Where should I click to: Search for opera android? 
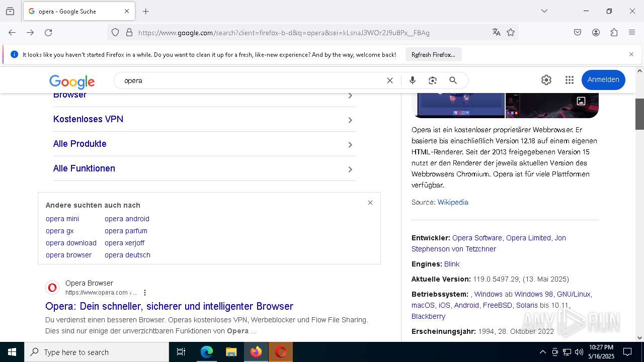click(x=127, y=219)
